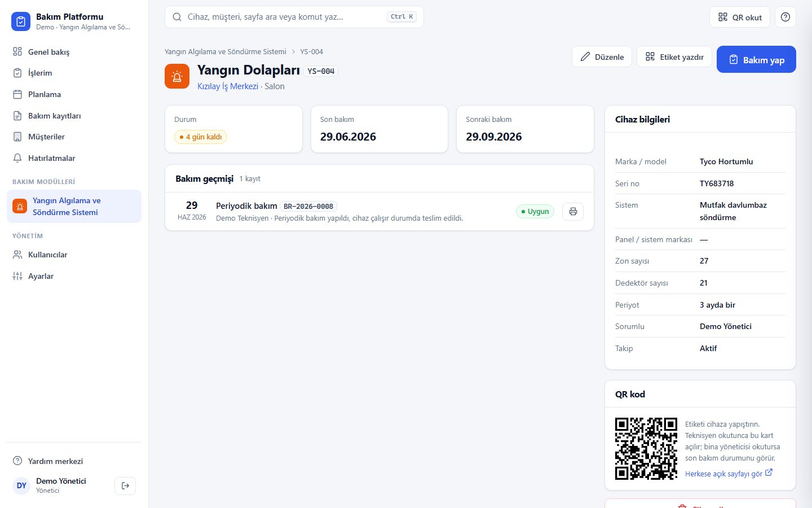Click the DY user avatar
Image resolution: width=812 pixels, height=508 pixels.
(x=21, y=485)
